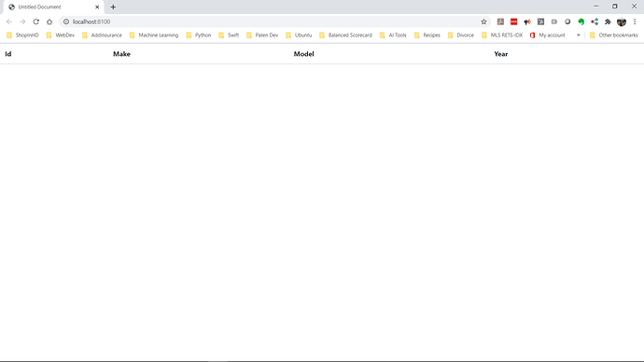Open a new browser tab
The height and width of the screenshot is (362, 644).
coord(113,7)
